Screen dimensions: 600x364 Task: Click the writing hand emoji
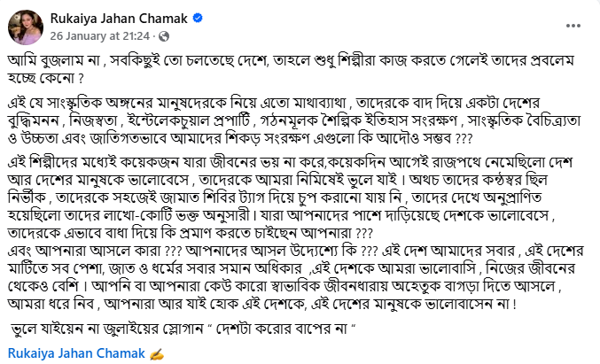point(157,353)
